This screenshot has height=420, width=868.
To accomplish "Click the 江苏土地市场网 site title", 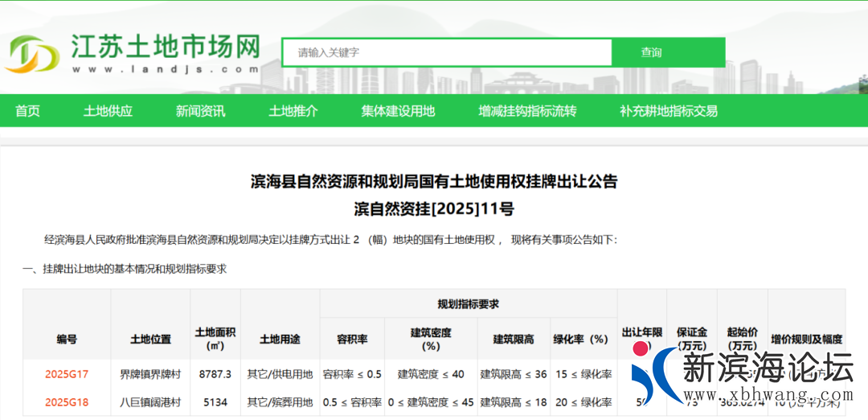I will coord(165,47).
